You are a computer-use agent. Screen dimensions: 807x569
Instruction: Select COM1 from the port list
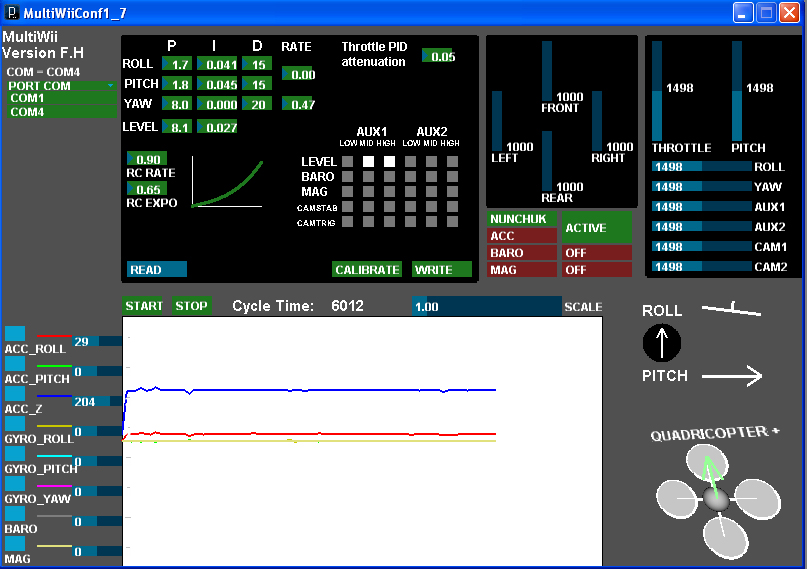tap(61, 98)
